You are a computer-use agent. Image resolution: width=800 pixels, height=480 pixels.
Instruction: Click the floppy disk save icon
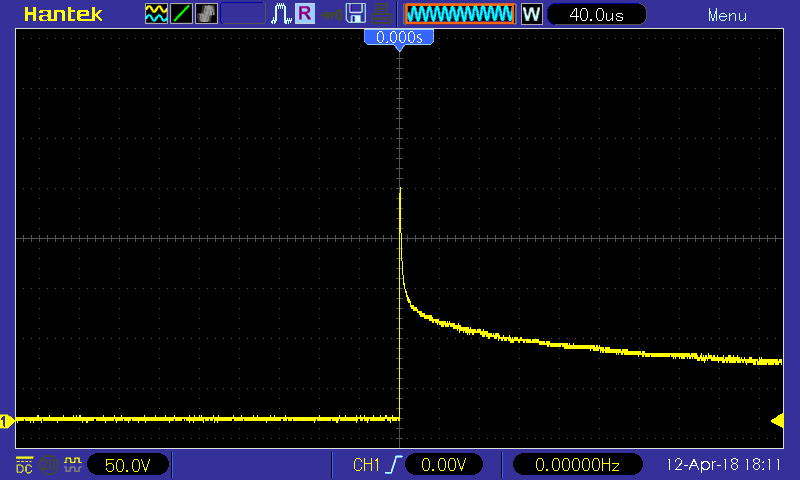point(356,14)
